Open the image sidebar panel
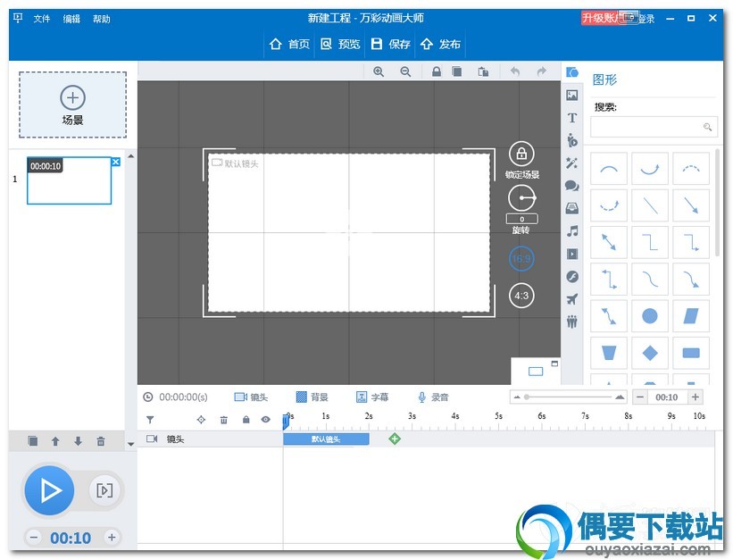Screen dimensions: 733x560 tap(572, 96)
